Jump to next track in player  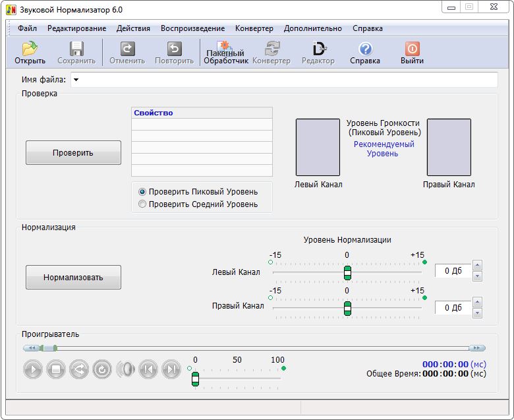(171, 369)
